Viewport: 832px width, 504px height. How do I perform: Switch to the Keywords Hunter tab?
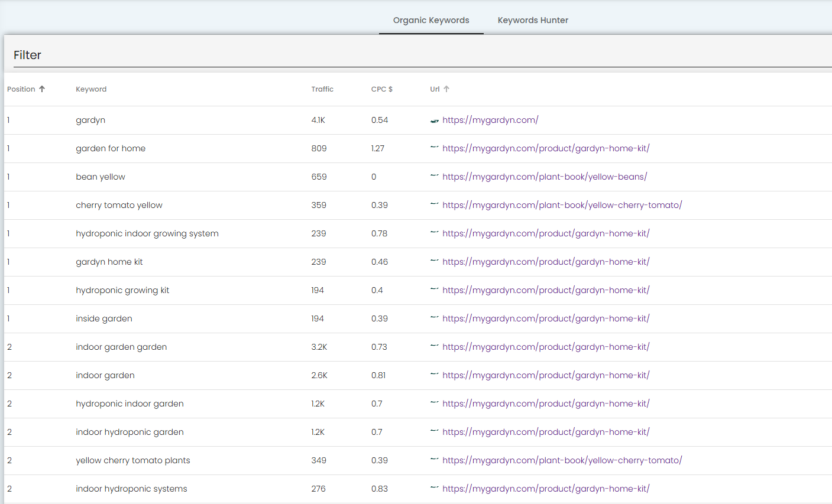(532, 20)
